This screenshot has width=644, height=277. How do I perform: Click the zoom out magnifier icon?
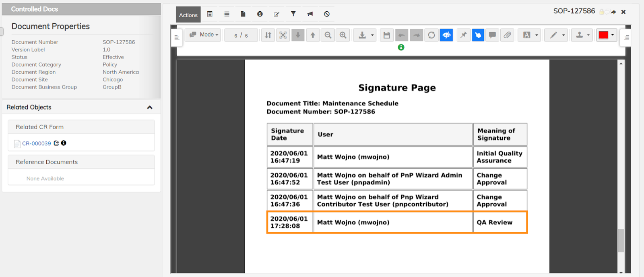(328, 35)
